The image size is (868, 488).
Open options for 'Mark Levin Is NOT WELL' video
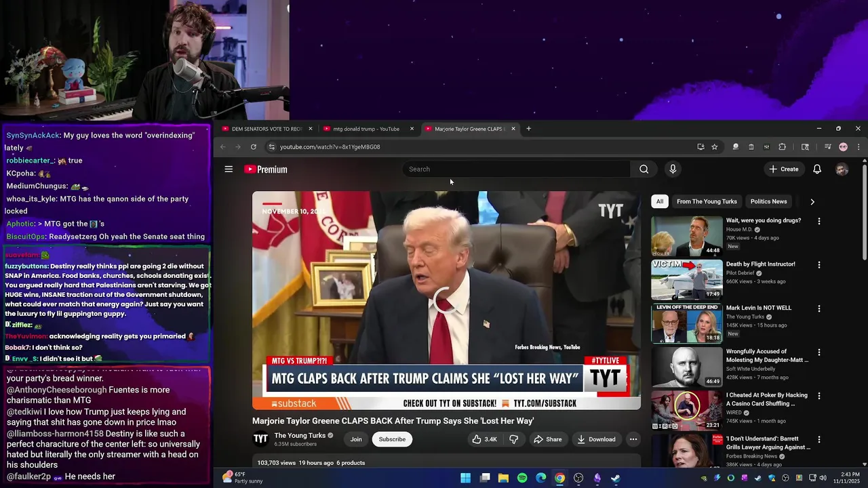tap(819, 308)
